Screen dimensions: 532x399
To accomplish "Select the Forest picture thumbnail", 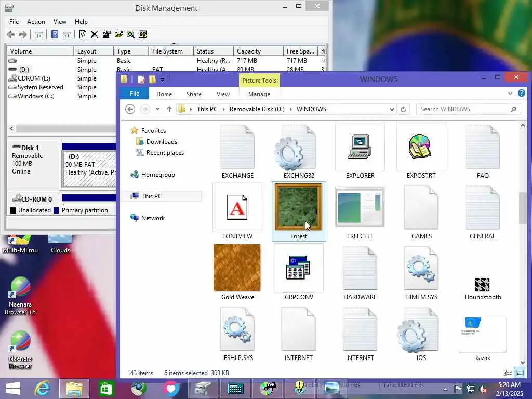I will [299, 211].
